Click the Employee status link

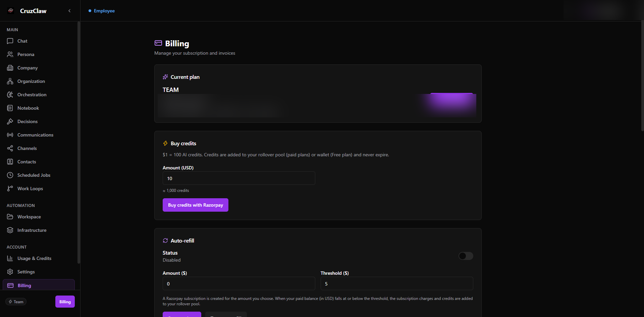(x=102, y=11)
